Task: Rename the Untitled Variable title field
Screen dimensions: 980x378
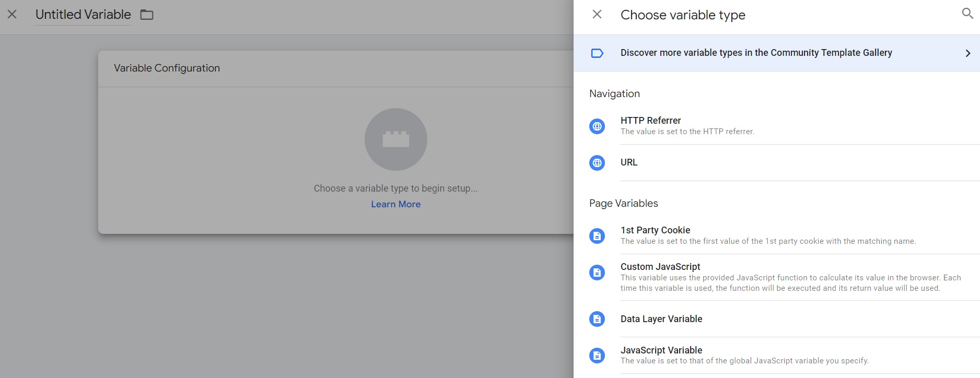Action: click(83, 15)
